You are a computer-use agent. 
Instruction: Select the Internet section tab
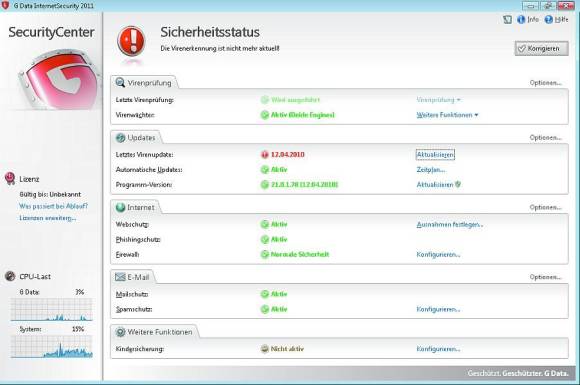(136, 207)
